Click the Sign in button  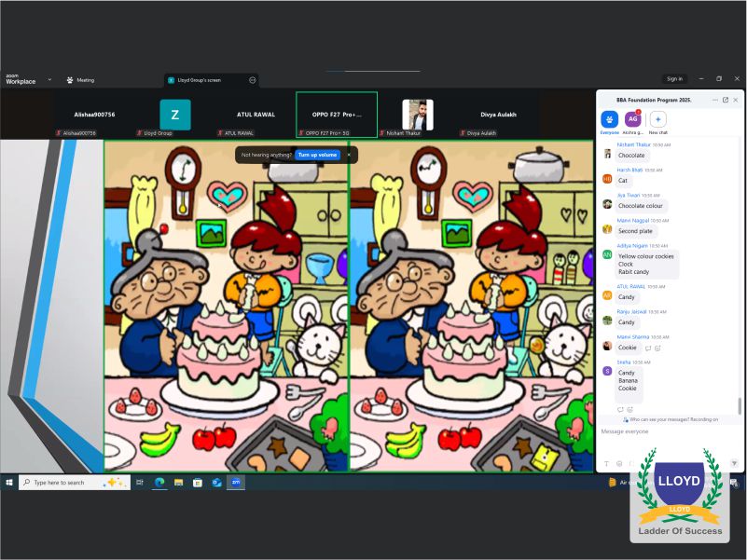tap(674, 79)
